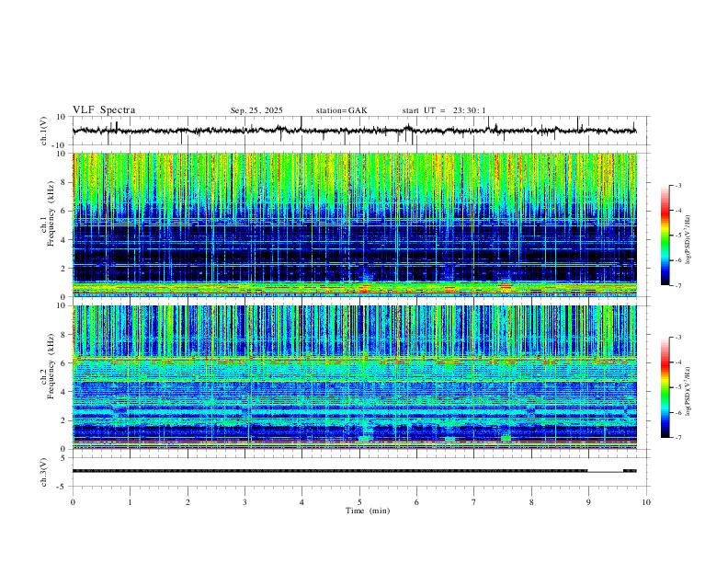
Task: Click the ch.2 spectrogram "8" kHz tick label
Action: (63, 335)
